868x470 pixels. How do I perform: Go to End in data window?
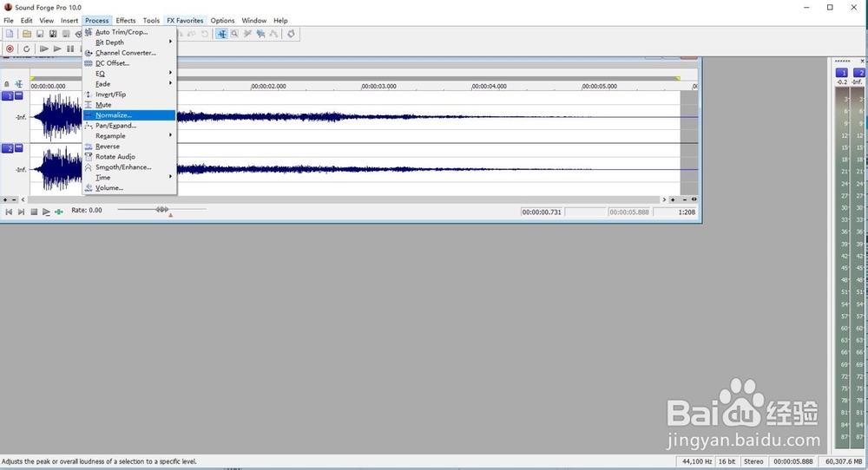click(x=21, y=212)
